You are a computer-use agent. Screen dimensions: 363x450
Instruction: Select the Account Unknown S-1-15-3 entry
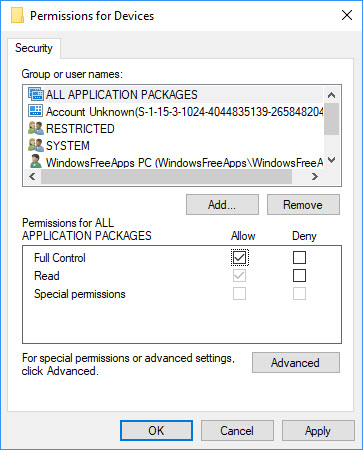tap(173, 112)
